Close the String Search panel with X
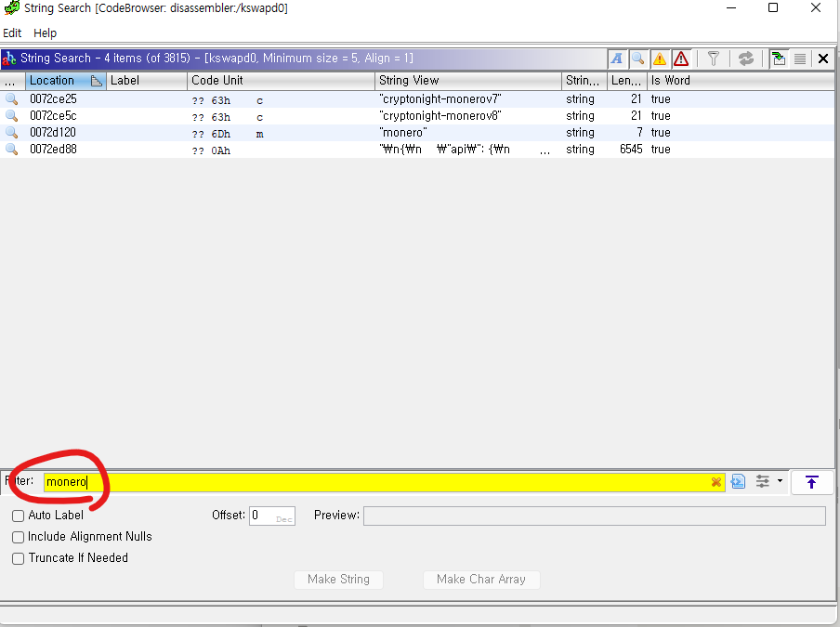 (x=823, y=59)
